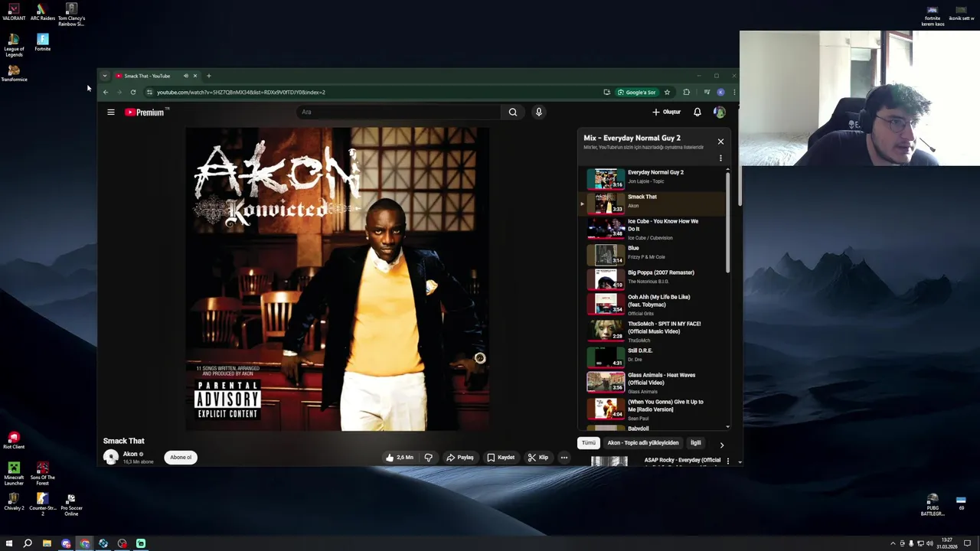
Task: Click the browser address bar URL
Action: tap(241, 93)
